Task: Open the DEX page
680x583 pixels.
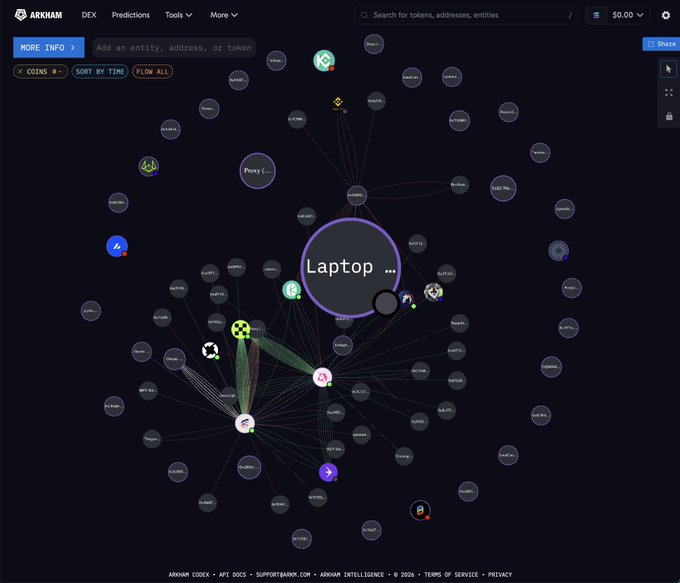Action: 89,15
